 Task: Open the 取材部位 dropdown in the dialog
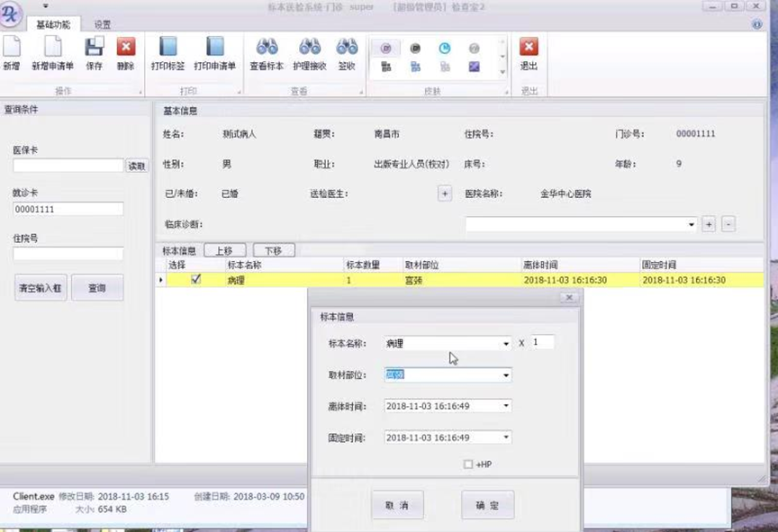(x=505, y=375)
